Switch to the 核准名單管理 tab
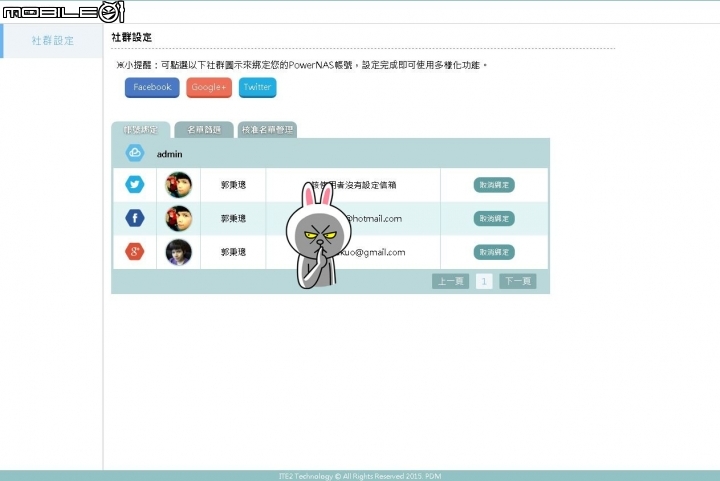 [267, 130]
